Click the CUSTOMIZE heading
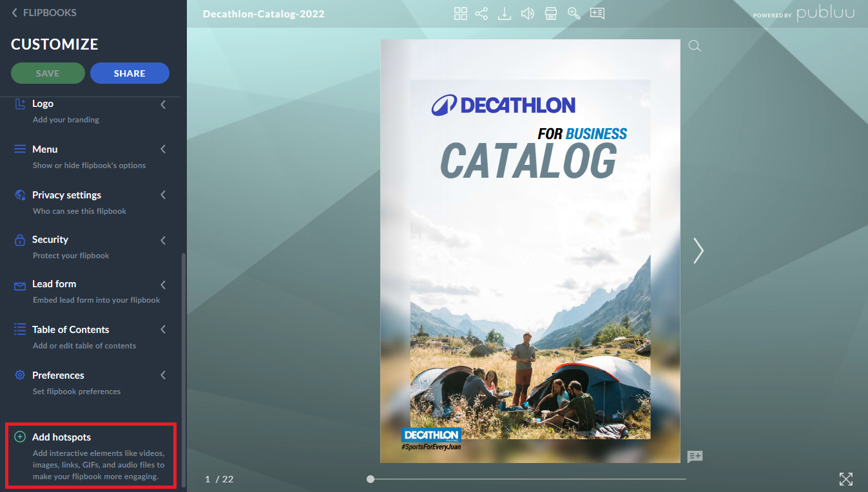Screen dimensions: 868x492 tap(55, 44)
